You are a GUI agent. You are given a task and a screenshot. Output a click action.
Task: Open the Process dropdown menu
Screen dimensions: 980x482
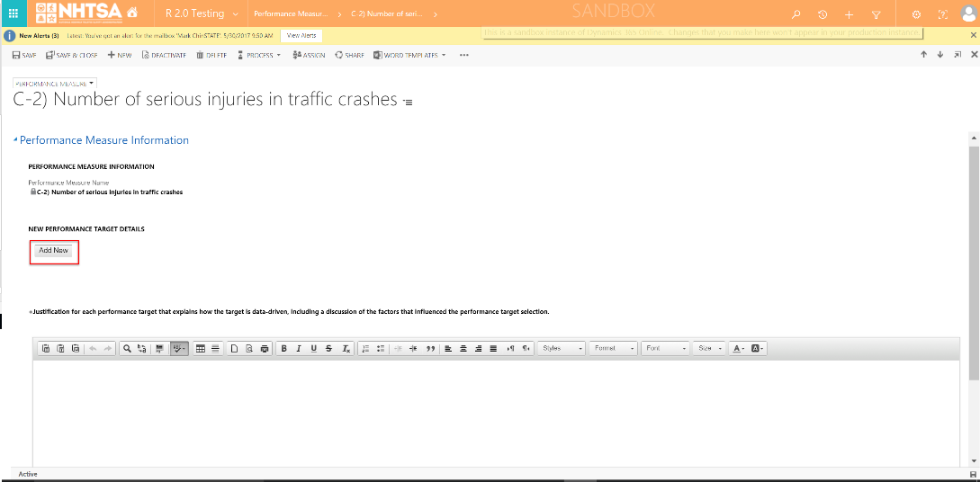[259, 55]
